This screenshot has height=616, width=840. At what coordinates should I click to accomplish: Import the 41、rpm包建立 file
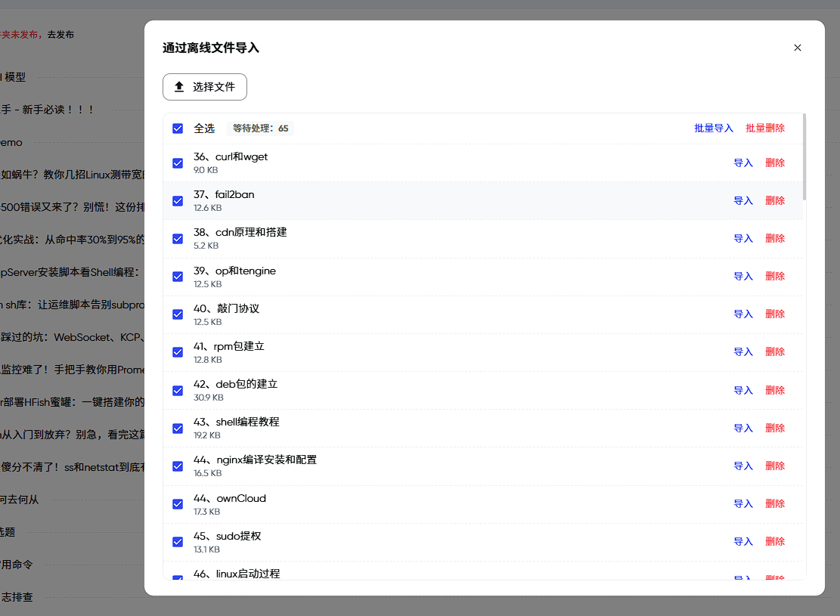[743, 352]
